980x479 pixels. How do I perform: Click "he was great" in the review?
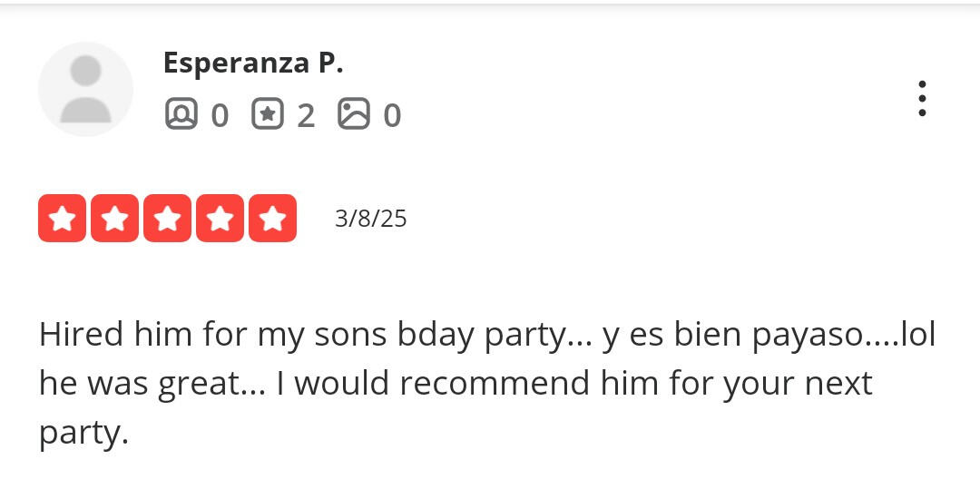click(x=135, y=384)
